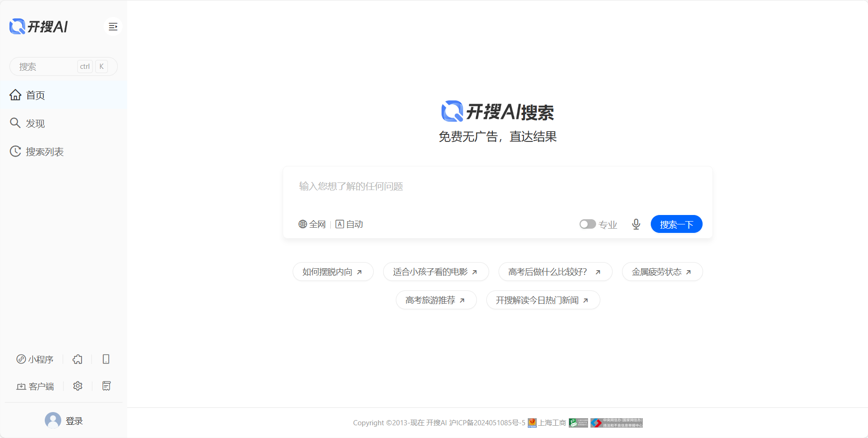The image size is (868, 438).
Task: Change the 自动 answer mode selector
Action: pos(349,224)
